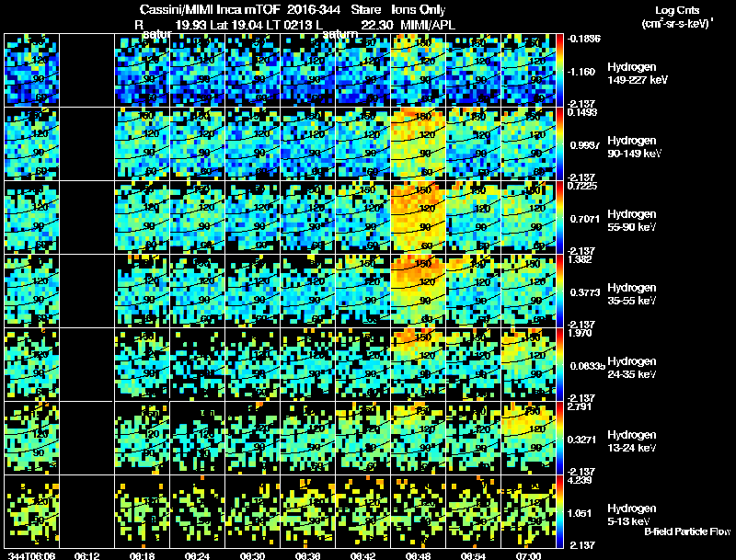Select the Hydrogen 13-24 keV row label
The image size is (736, 560).
pyautogui.click(x=632, y=441)
